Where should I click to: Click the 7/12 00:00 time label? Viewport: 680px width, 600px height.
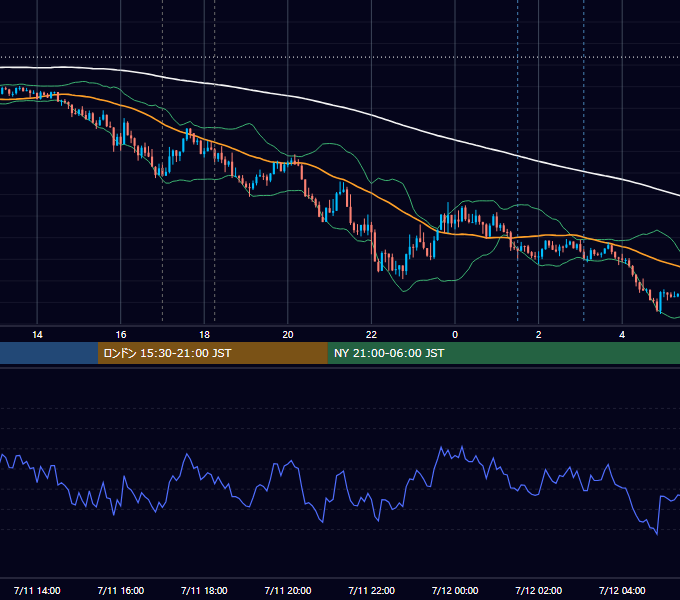(455, 590)
